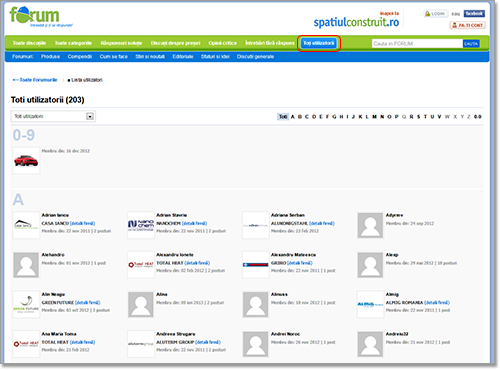Screen dimensions: 500x370
Task: Open 'detalii firma' link for GREEN FUTURE
Action: coord(88,303)
